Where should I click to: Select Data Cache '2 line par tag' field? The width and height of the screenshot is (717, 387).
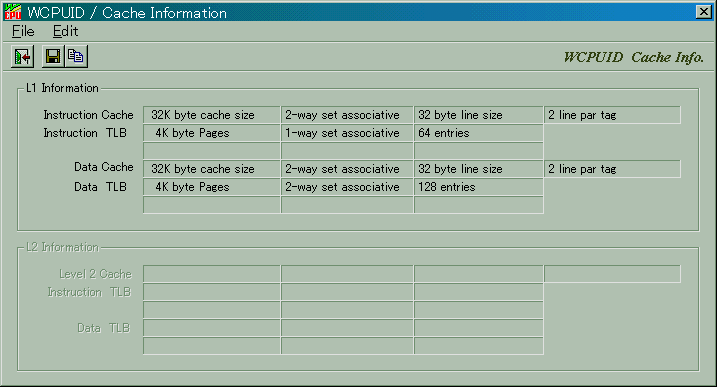612,169
